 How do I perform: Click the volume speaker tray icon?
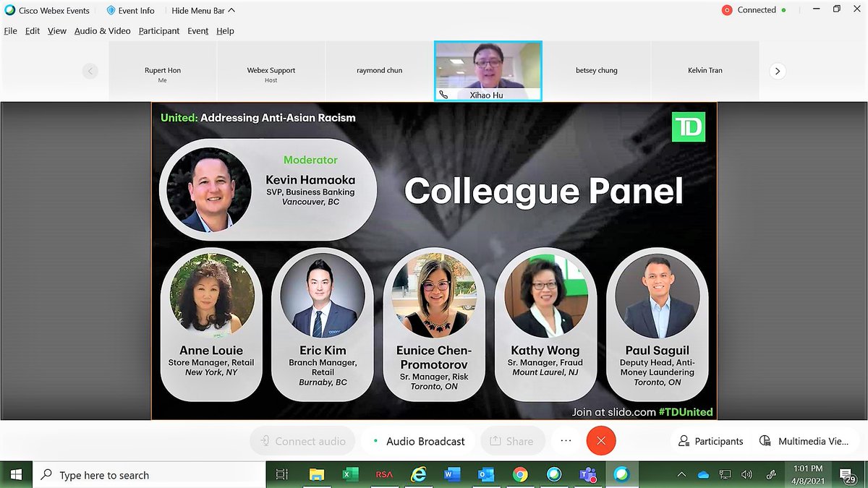746,475
